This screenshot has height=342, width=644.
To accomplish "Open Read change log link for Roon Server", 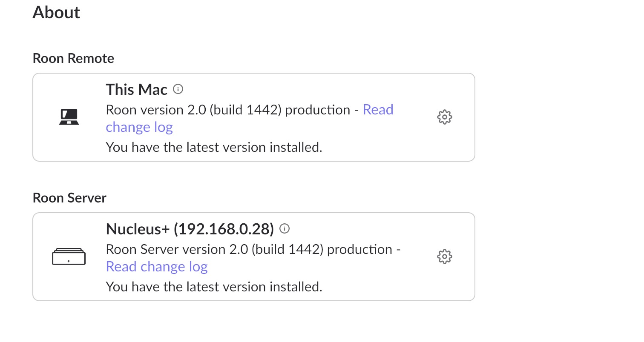I will (x=157, y=267).
